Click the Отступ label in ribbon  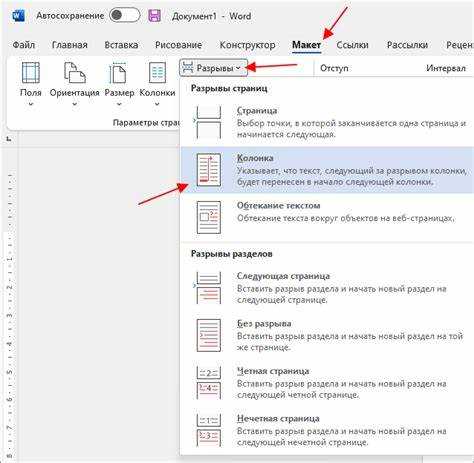pos(334,68)
